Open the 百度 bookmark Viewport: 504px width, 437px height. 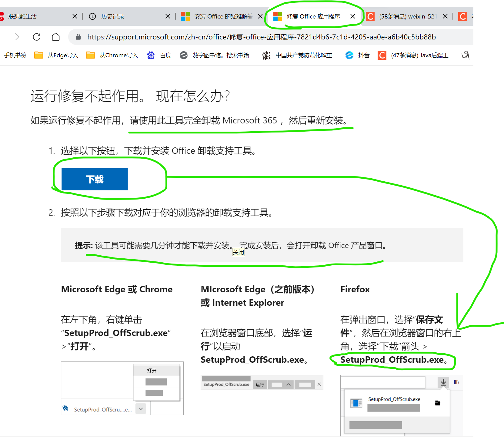pyautogui.click(x=159, y=55)
